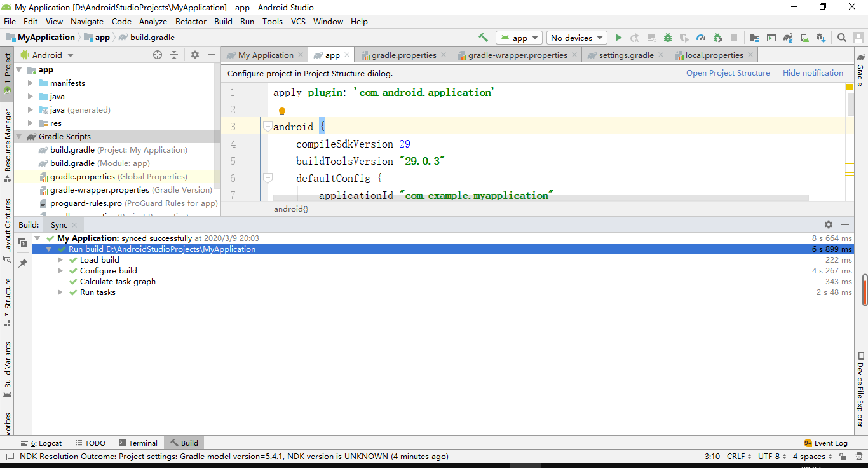Open the UTF-8 encoding selector

pyautogui.click(x=772, y=456)
